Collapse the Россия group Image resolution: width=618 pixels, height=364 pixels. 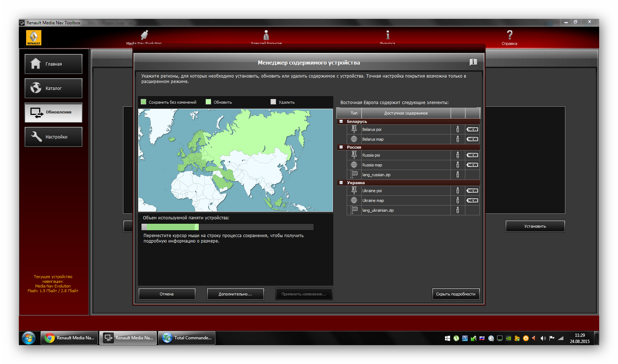(341, 147)
